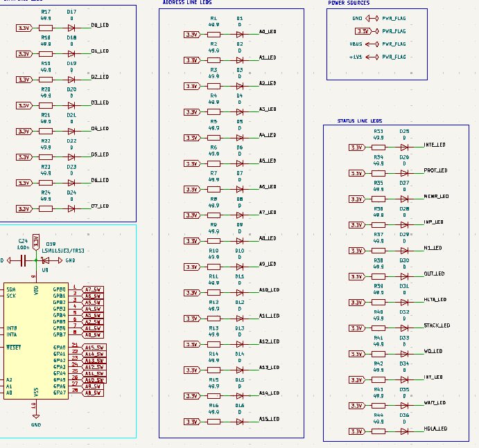Viewport: 479px width, 448px height.
Task: Click the POWER SOURCES title text
Action: click(349, 3)
